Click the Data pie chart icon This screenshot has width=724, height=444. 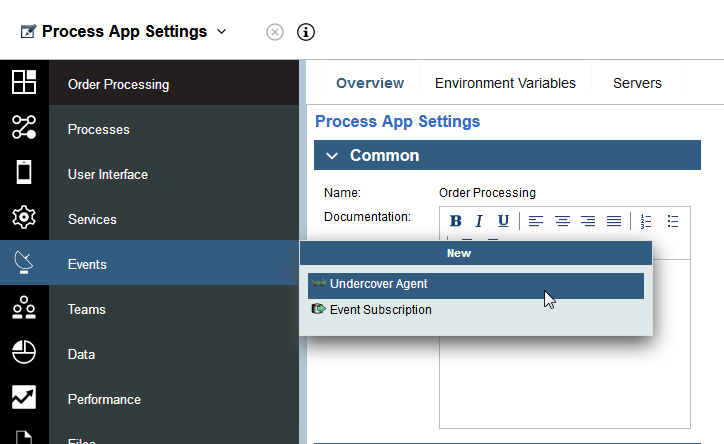(24, 353)
